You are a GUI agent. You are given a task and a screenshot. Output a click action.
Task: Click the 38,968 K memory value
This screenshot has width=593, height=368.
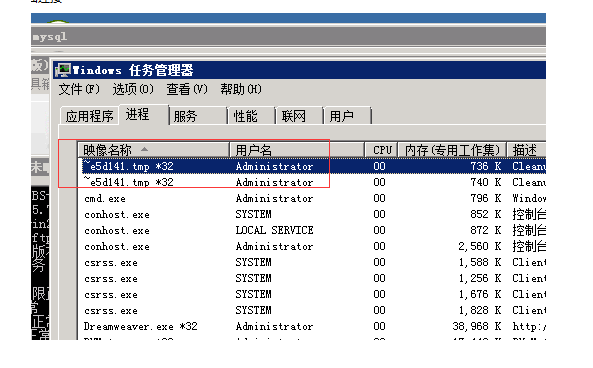477,326
